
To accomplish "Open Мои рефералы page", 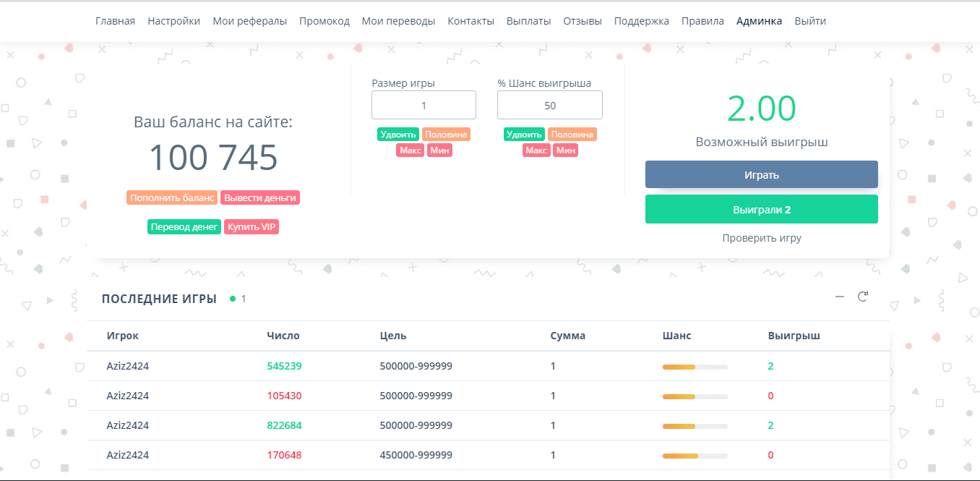I will 249,21.
